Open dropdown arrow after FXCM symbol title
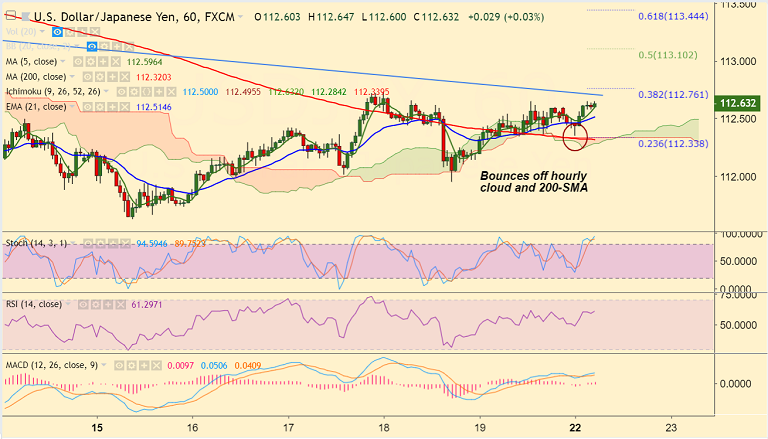The width and height of the screenshot is (768, 439). (x=240, y=17)
